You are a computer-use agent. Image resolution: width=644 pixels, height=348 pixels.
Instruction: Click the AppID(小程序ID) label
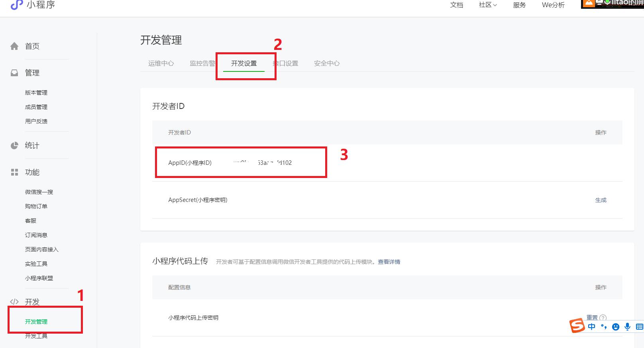(x=190, y=163)
